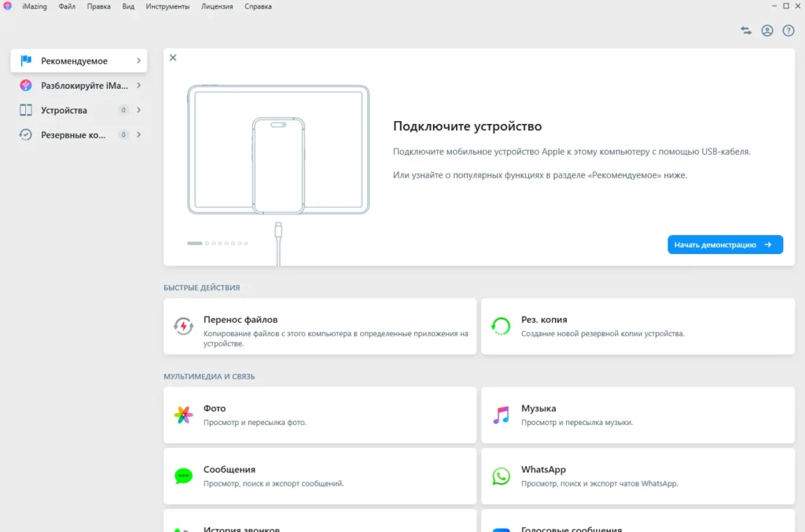Click the WhatsApp logo icon
Viewport: 805px width, 532px height.
point(501,476)
